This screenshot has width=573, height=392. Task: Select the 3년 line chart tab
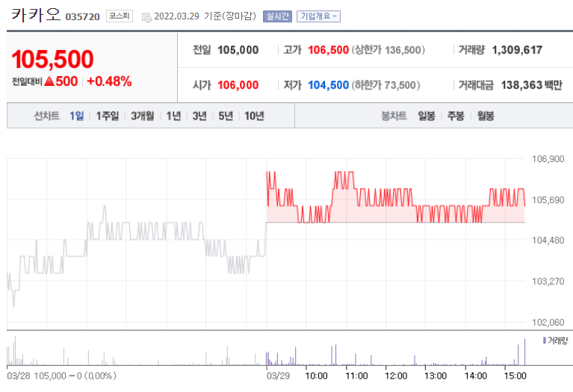200,116
